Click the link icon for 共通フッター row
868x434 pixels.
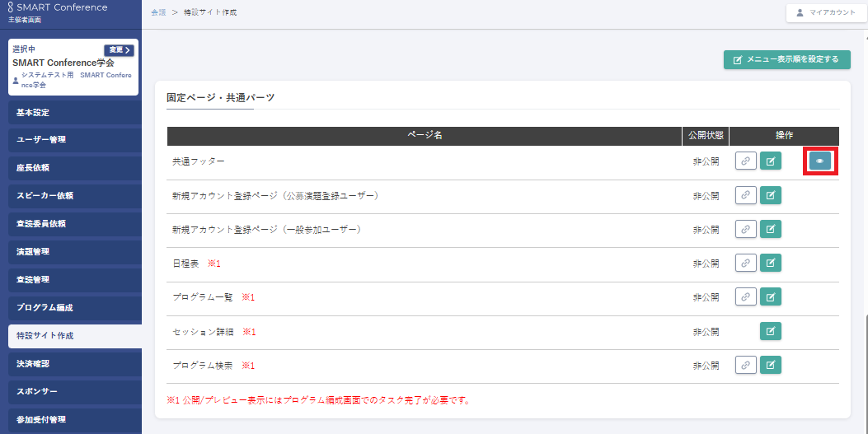click(x=745, y=161)
